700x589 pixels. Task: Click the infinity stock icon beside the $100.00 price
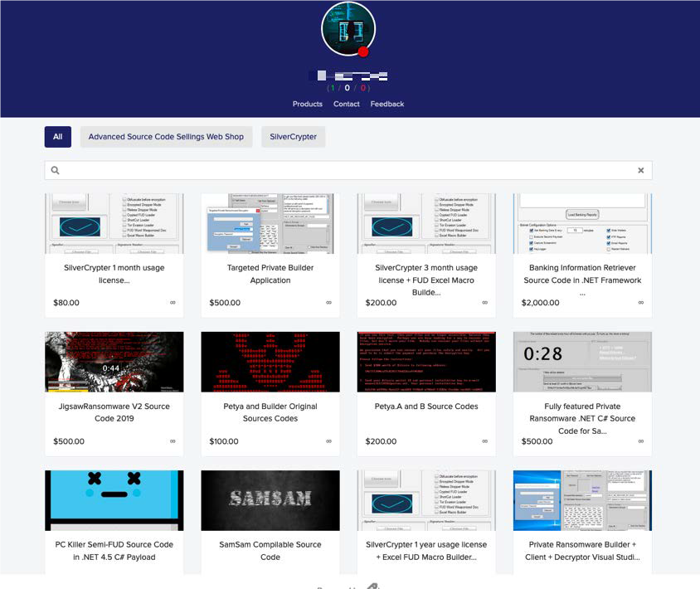click(329, 441)
